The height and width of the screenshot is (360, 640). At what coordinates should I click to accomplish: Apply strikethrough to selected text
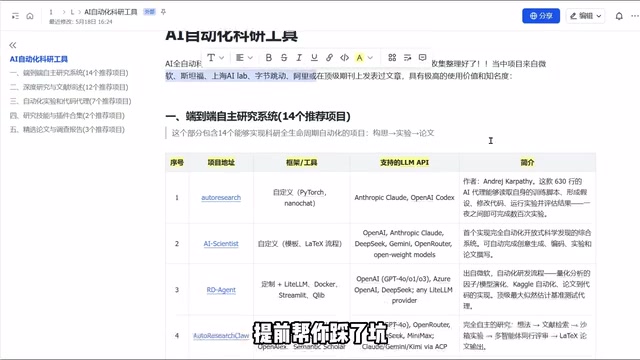(284, 58)
